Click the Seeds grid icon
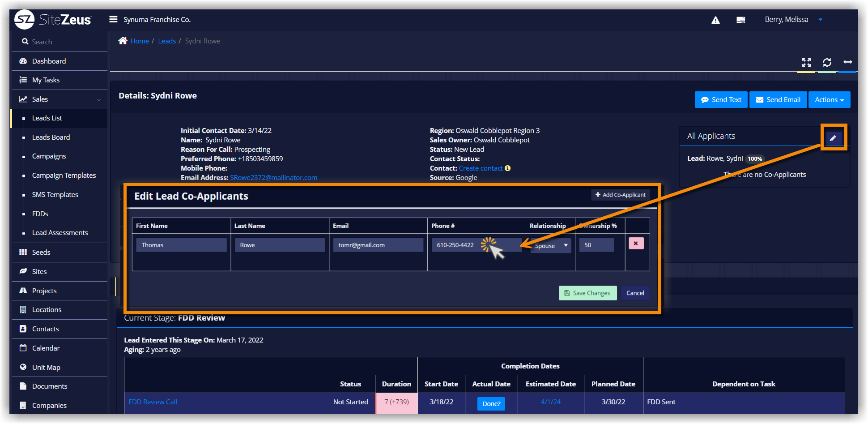The width and height of the screenshot is (868, 424). [23, 252]
